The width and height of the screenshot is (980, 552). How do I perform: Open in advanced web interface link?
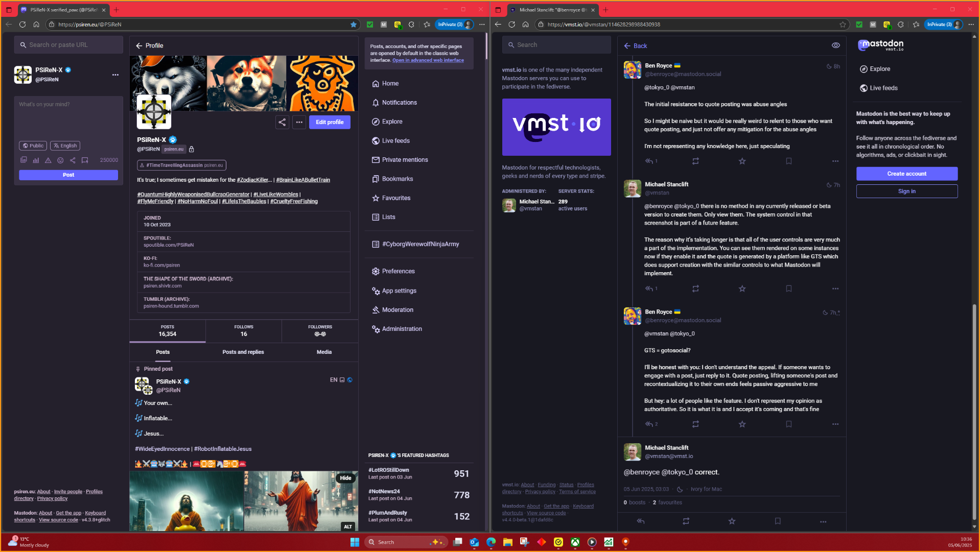[x=428, y=60]
